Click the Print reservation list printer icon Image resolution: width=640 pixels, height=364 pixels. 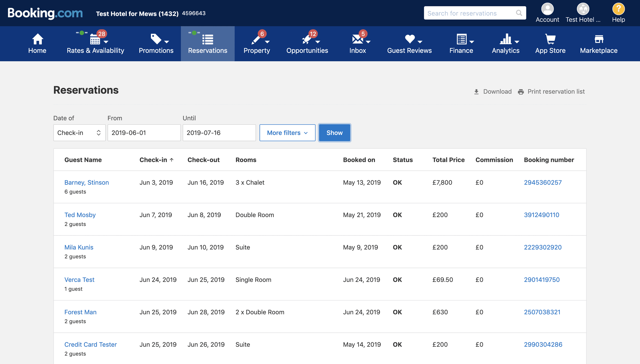pos(521,91)
